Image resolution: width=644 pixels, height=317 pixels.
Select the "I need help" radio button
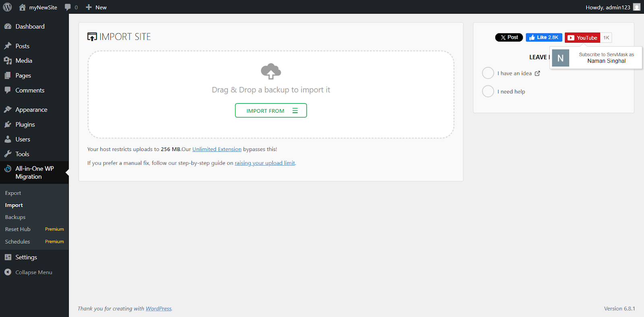[x=488, y=91]
